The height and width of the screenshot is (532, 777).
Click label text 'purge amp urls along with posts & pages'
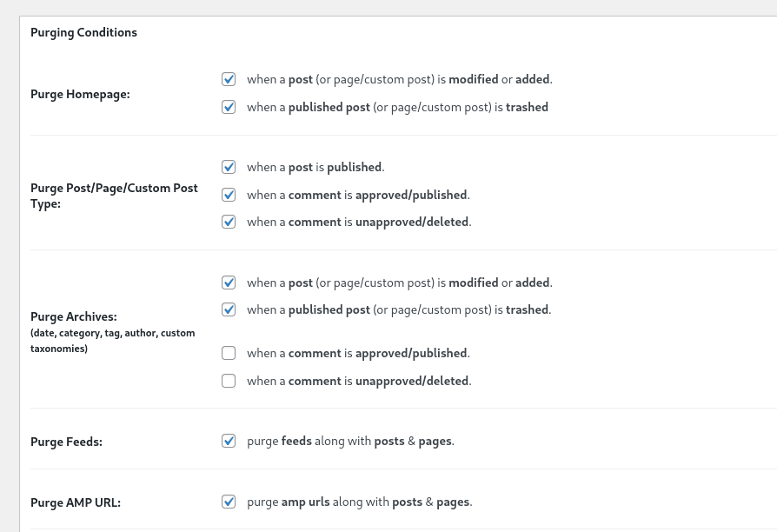[x=359, y=502]
